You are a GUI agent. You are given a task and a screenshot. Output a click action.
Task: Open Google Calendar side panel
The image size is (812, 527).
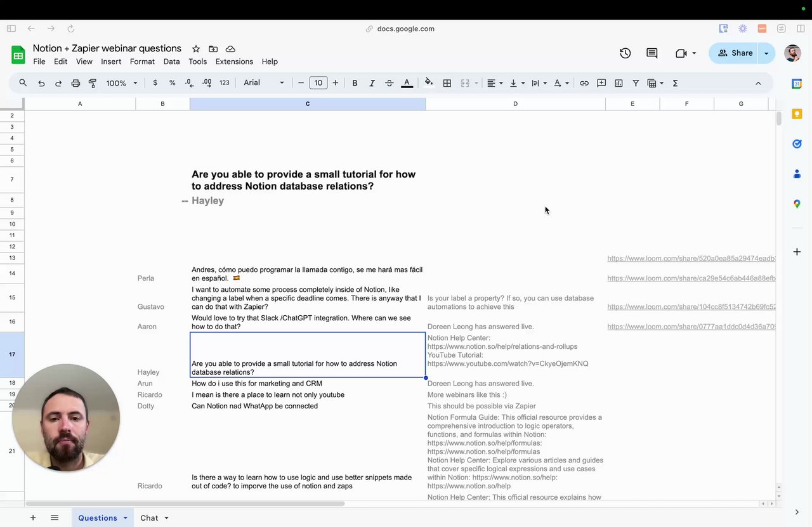click(x=797, y=84)
